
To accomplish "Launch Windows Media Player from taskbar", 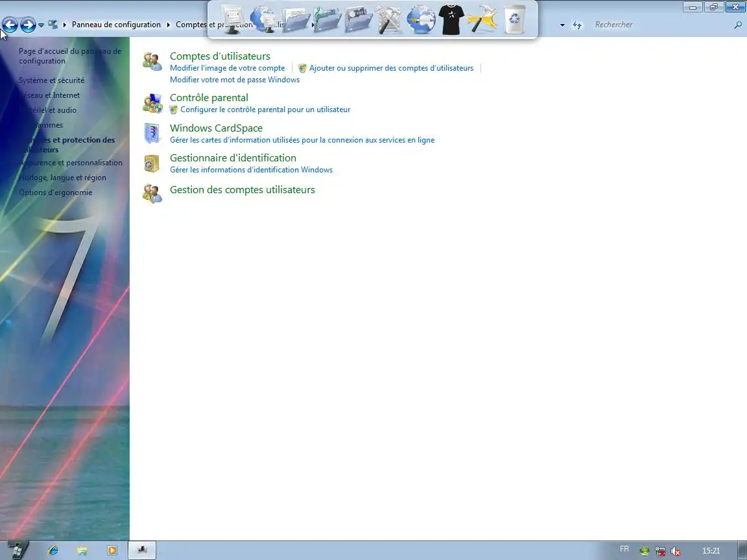I will pyautogui.click(x=112, y=550).
